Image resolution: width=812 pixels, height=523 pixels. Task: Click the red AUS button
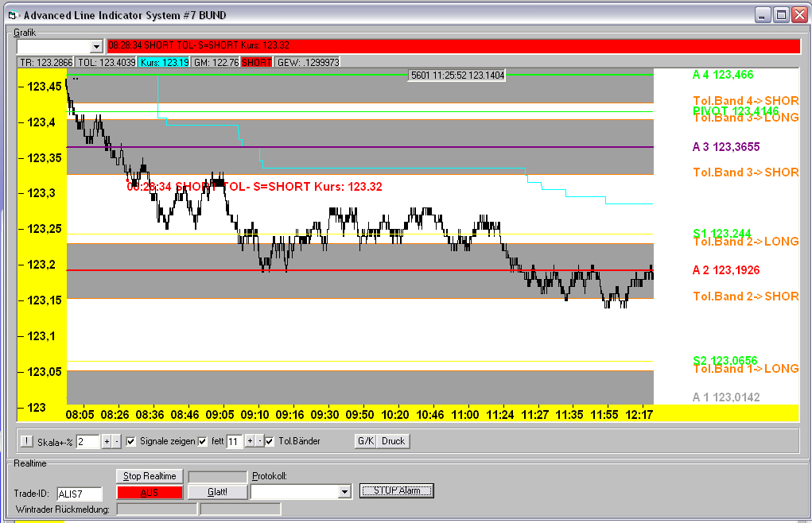150,492
